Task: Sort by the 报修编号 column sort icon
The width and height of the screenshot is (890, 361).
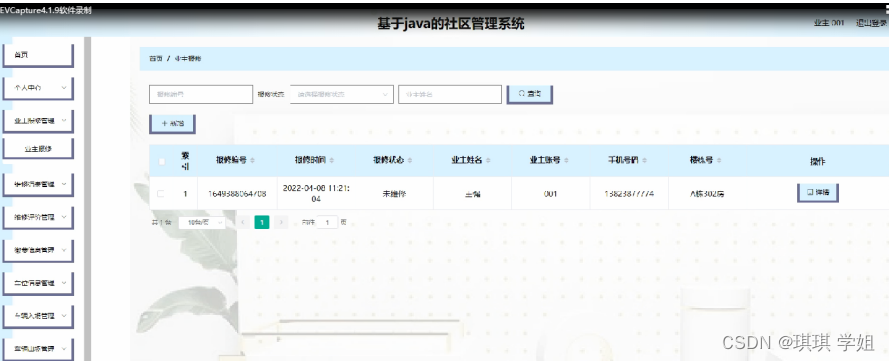Action: click(x=253, y=161)
